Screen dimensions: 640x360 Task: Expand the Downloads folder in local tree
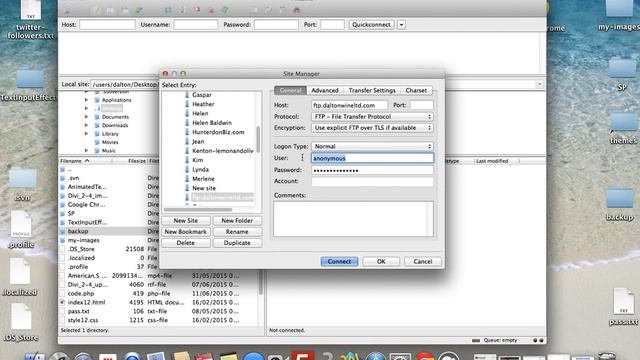pos(86,125)
